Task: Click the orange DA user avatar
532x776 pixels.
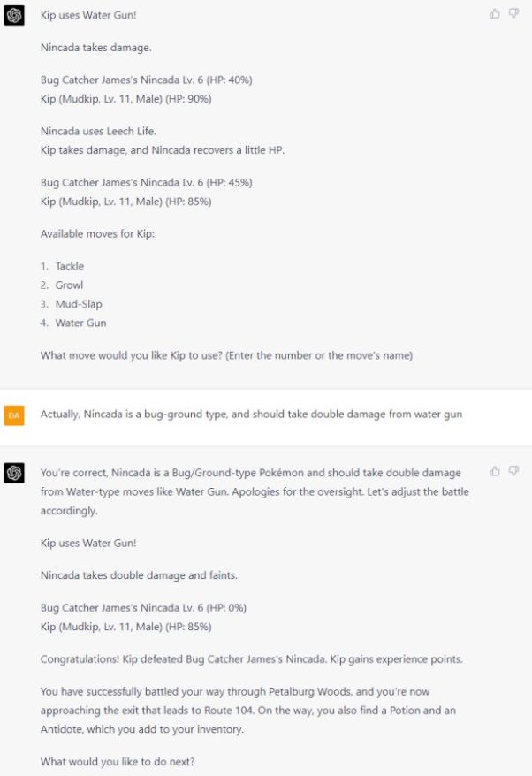Action: (x=14, y=415)
